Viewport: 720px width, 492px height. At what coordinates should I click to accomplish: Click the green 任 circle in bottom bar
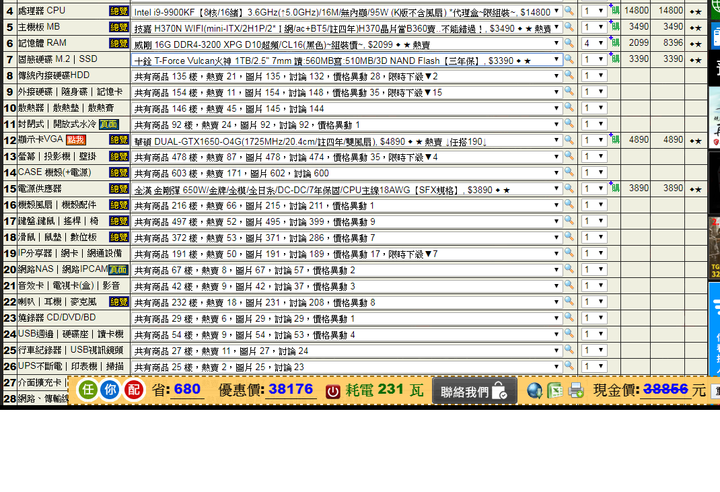(x=88, y=390)
